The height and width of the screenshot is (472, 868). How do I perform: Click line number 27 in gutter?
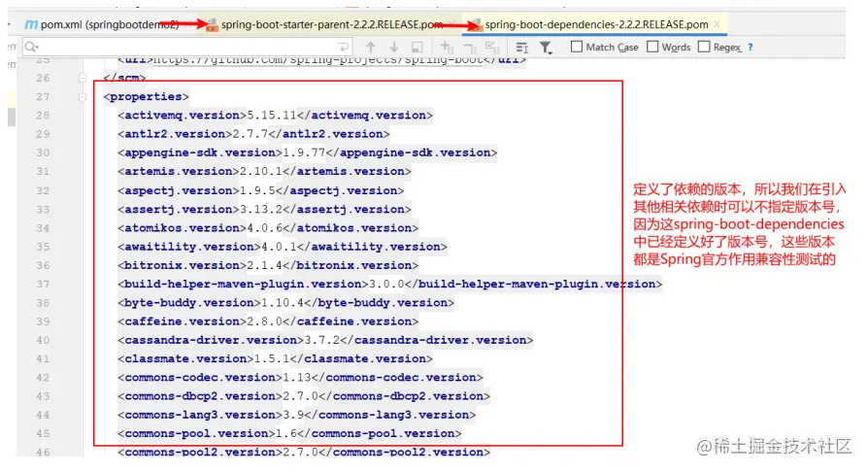(x=43, y=96)
